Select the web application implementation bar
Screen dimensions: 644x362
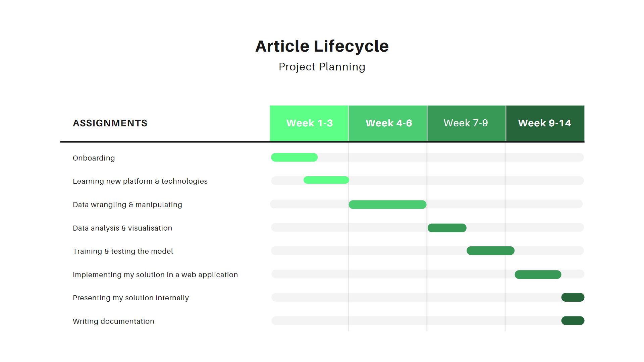tap(538, 275)
